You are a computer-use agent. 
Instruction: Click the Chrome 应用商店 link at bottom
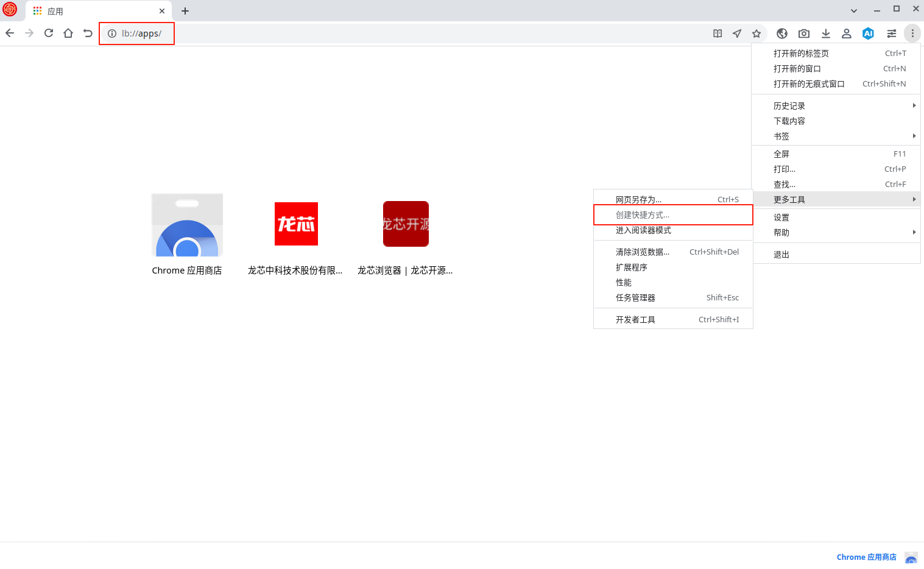(x=867, y=557)
